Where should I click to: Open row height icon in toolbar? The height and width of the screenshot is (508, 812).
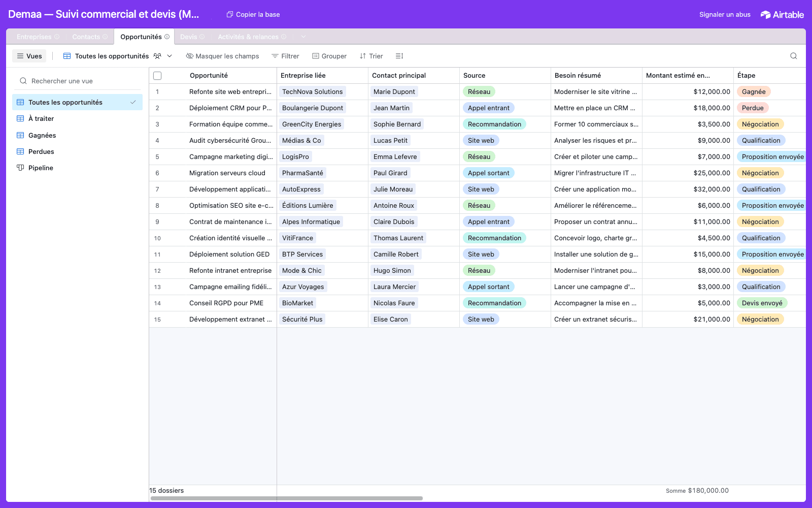pos(399,56)
